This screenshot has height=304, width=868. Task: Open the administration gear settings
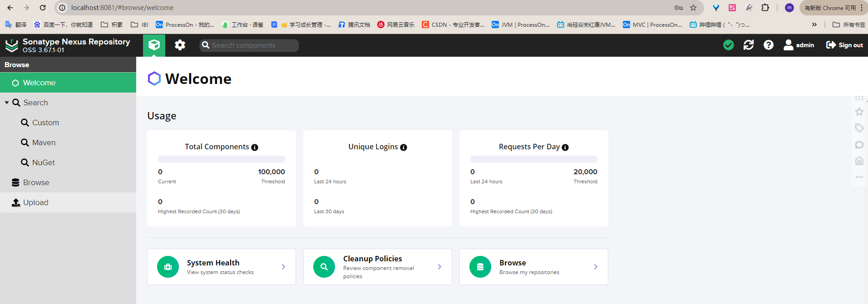pos(180,45)
